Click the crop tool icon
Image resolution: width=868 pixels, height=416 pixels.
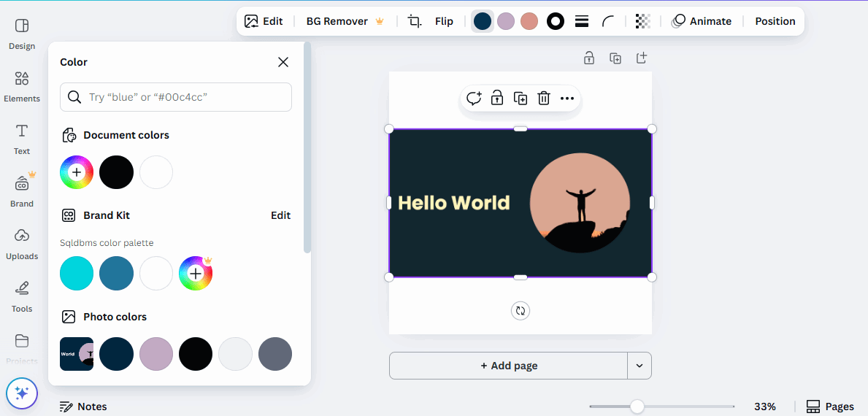[x=415, y=21]
